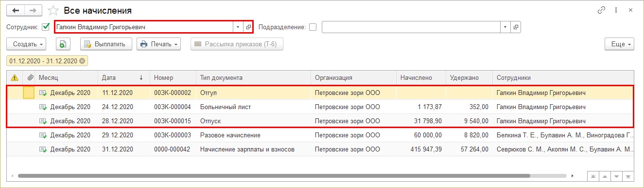Open the Печать menu
Viewport: 644px width, 188px height.
158,44
